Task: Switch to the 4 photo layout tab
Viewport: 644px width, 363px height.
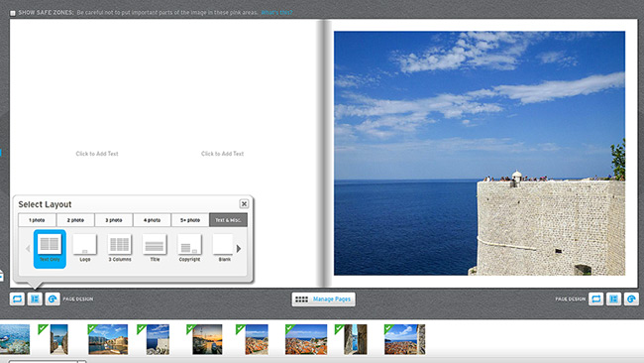Action: point(152,220)
